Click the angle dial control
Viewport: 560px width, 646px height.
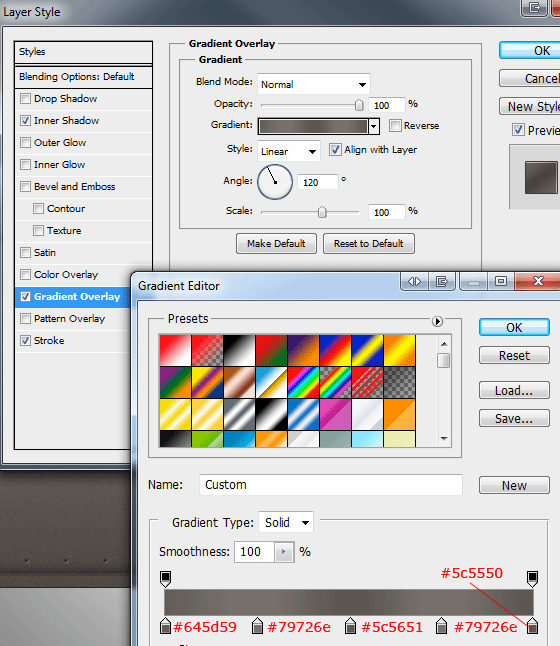[x=275, y=182]
